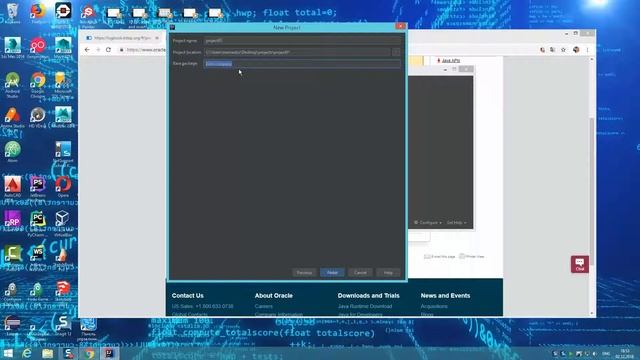Open the Camtasia green desktop shortcut
The width and height of the screenshot is (640, 360).
click(x=12, y=255)
